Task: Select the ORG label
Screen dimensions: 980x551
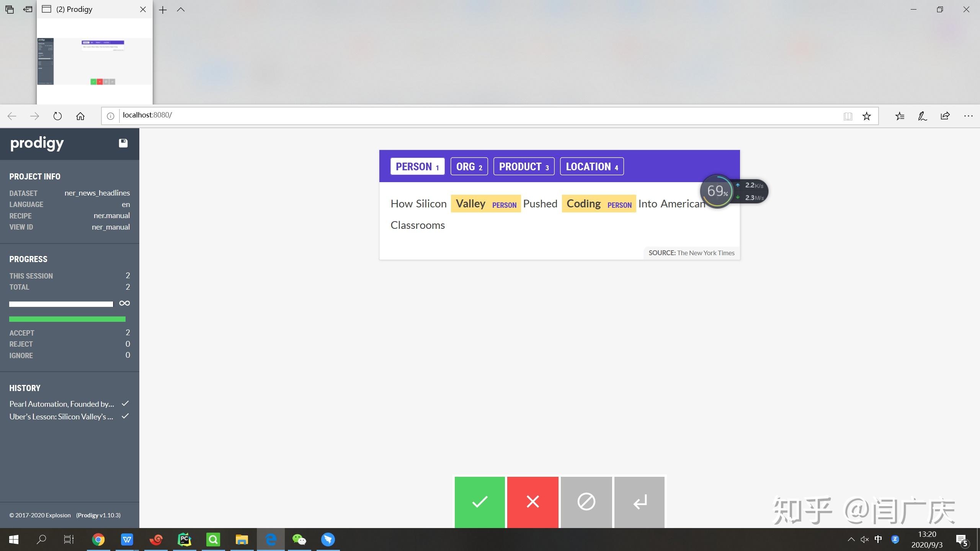Action: pos(469,166)
